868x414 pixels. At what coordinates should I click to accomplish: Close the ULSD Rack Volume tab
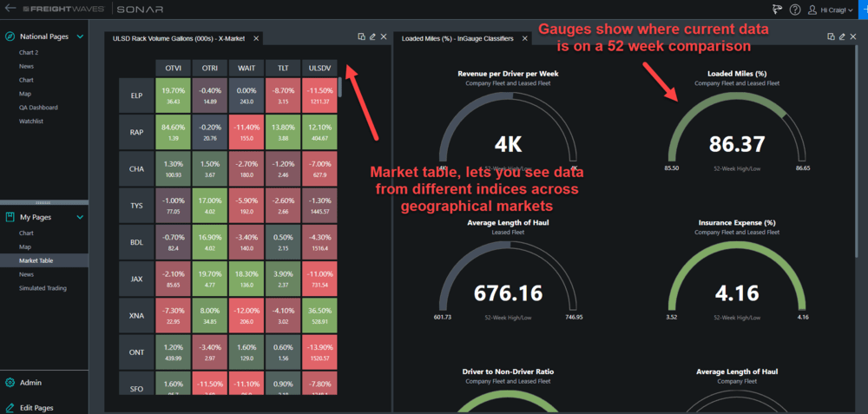click(256, 38)
